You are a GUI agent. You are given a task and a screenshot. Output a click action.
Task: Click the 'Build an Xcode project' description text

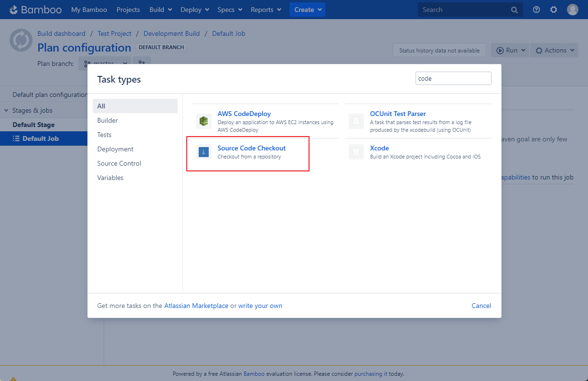425,157
